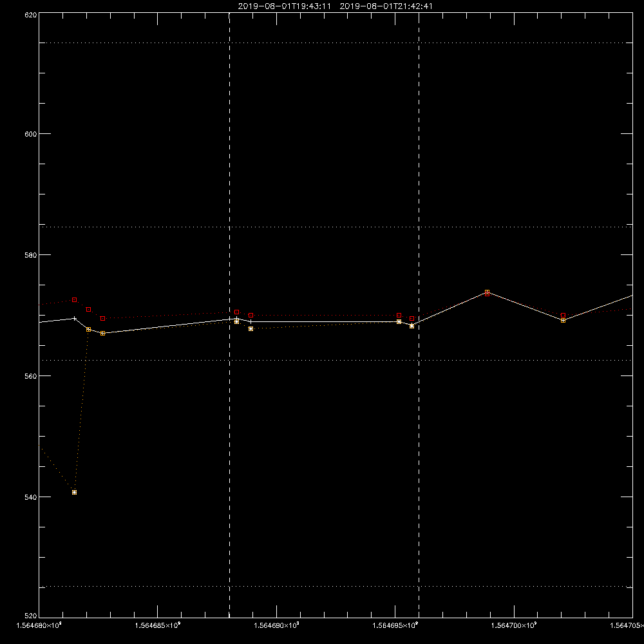Image resolution: width=644 pixels, height=644 pixels.
Task: Click the end timestamp 2019-08-01T21:42:41 in title
Action: pos(386,6)
